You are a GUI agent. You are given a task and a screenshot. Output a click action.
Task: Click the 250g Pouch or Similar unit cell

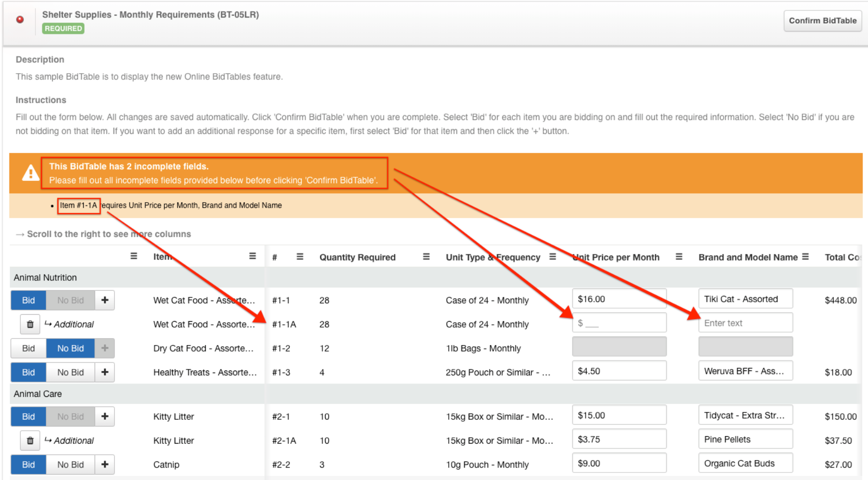tap(498, 372)
